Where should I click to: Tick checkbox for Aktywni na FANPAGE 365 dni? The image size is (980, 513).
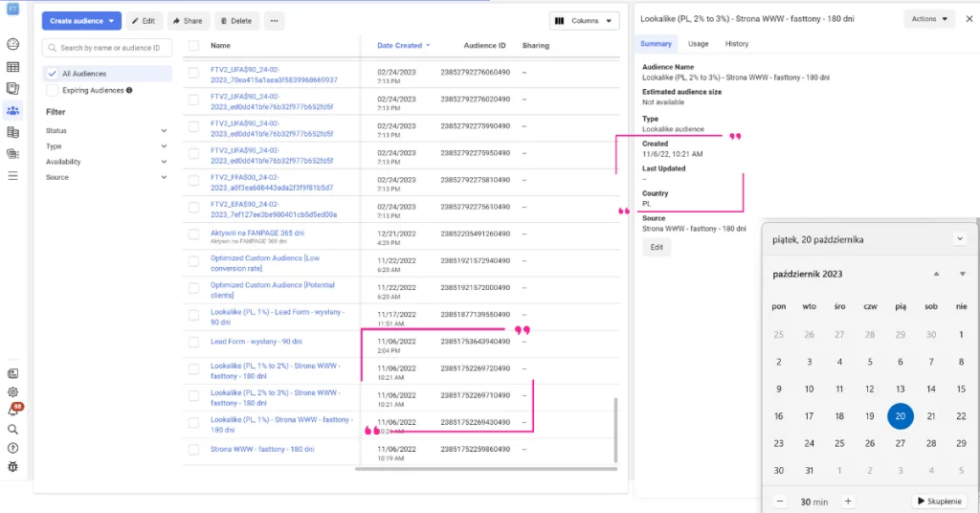[x=193, y=234]
